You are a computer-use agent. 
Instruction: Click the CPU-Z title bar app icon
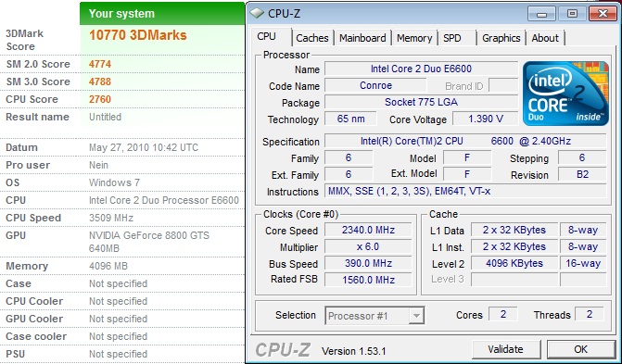257,14
